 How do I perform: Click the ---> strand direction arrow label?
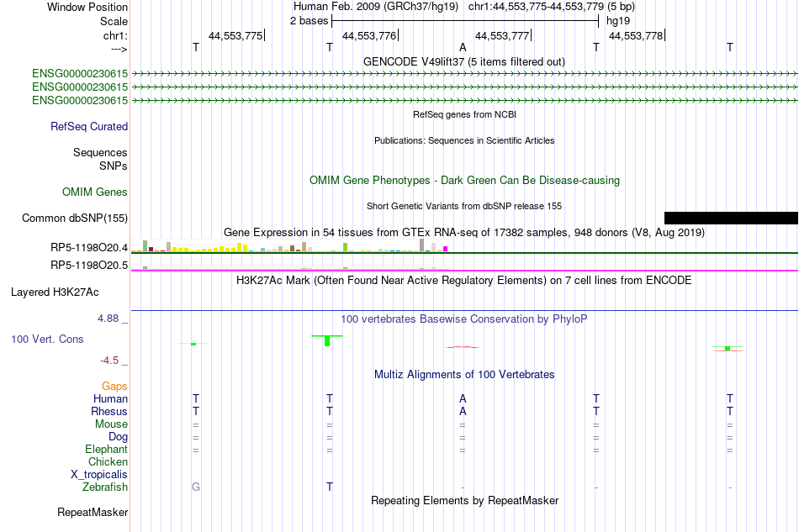[119, 49]
